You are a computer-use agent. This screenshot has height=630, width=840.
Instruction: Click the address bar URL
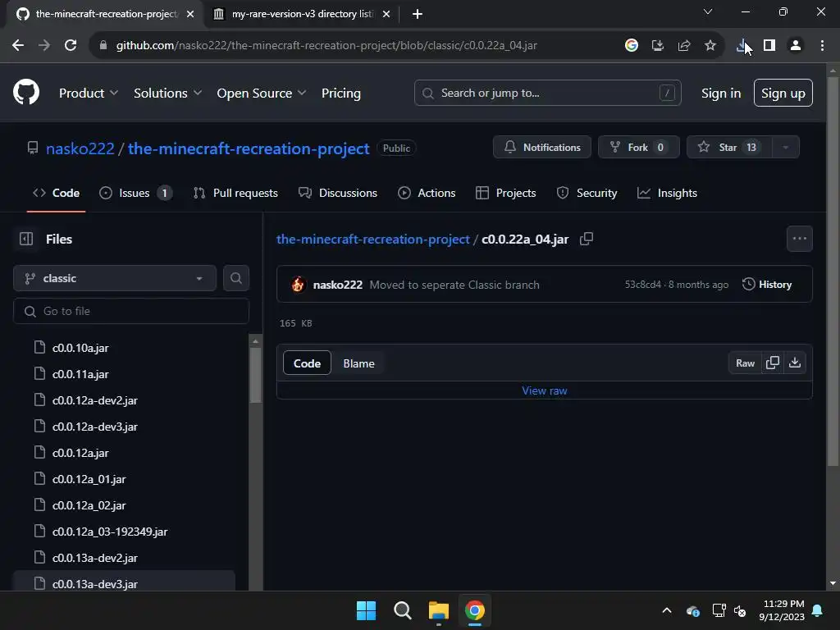[326, 46]
